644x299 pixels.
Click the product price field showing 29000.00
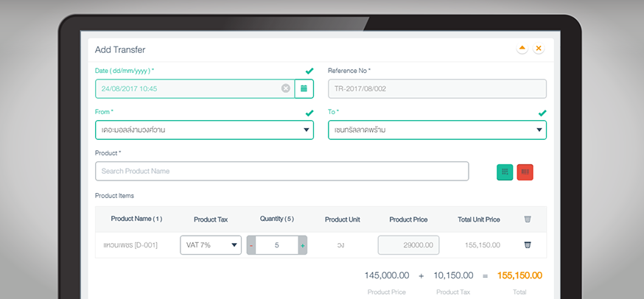click(408, 245)
